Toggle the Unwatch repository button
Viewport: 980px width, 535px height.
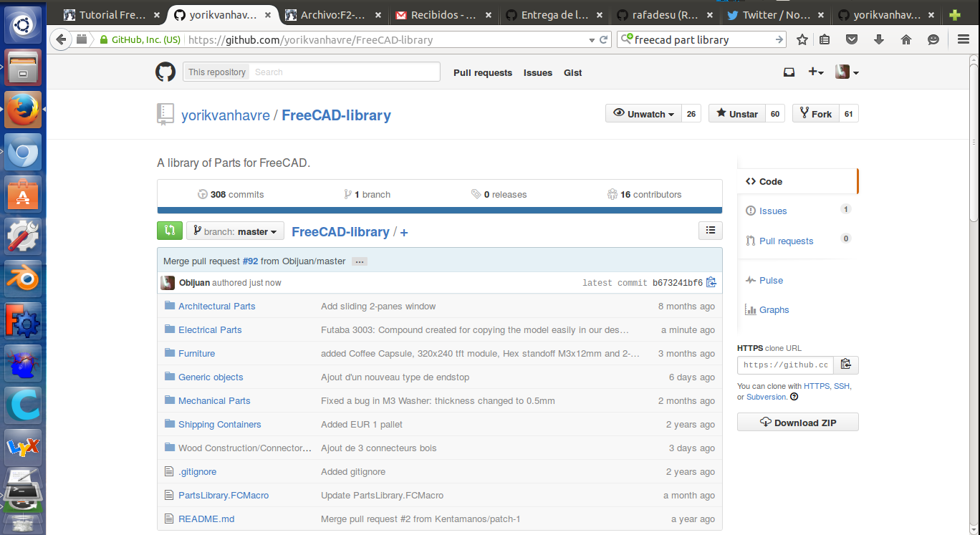click(x=643, y=114)
